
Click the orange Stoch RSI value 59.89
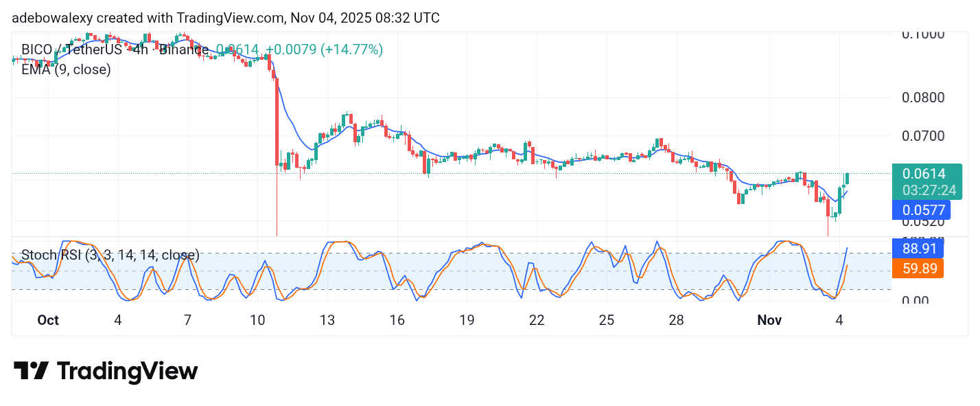point(920,269)
